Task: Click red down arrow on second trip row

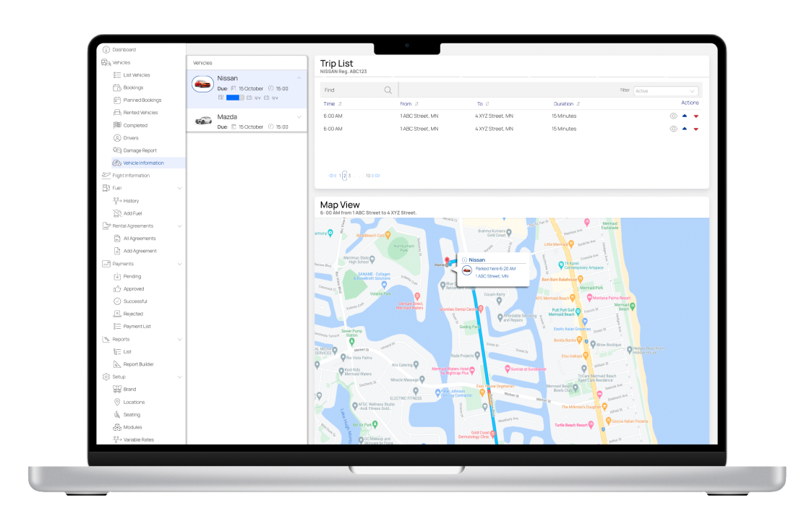Action: pyautogui.click(x=696, y=129)
